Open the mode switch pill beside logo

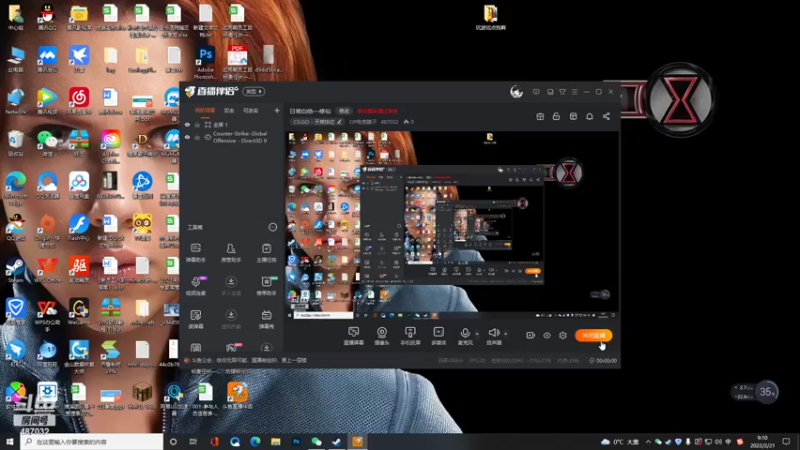(253, 91)
